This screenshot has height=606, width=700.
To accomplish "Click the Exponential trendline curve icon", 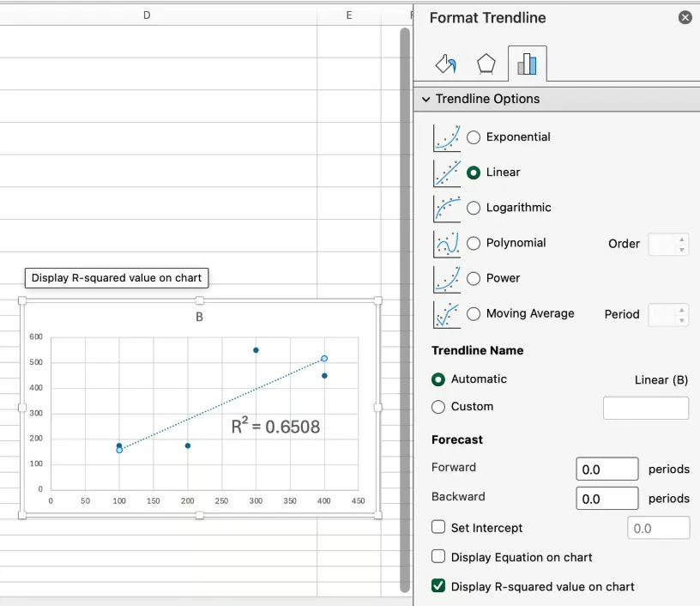I will [446, 137].
